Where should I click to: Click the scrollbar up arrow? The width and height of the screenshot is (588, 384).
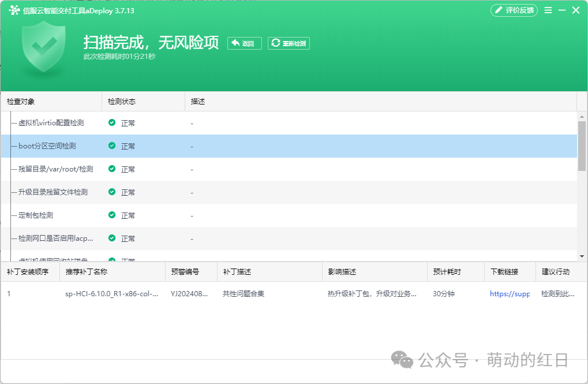coord(582,117)
